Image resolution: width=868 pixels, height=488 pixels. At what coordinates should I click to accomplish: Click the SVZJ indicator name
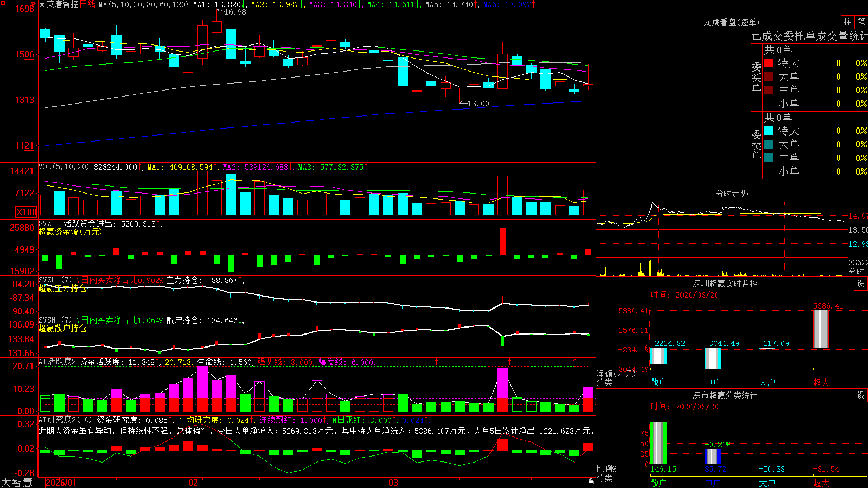[47, 223]
